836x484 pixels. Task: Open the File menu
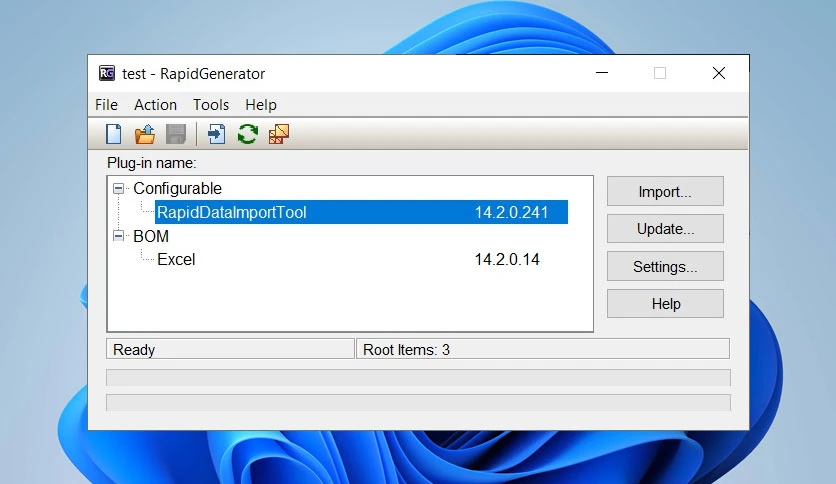[106, 104]
